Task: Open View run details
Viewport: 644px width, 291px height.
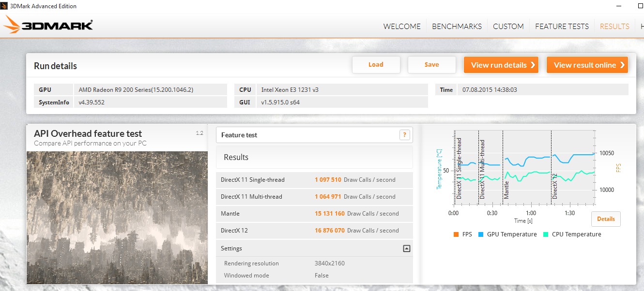Action: [502, 65]
